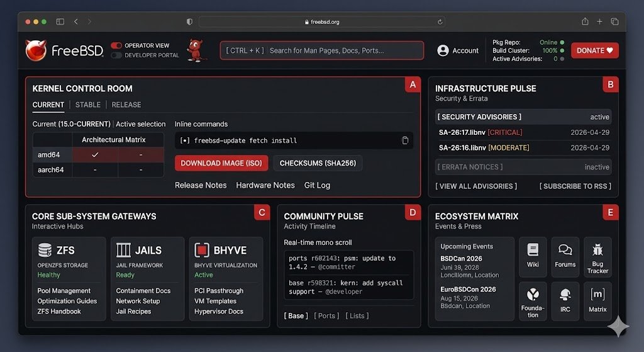Open the Forums chat bubbles icon

tap(565, 249)
